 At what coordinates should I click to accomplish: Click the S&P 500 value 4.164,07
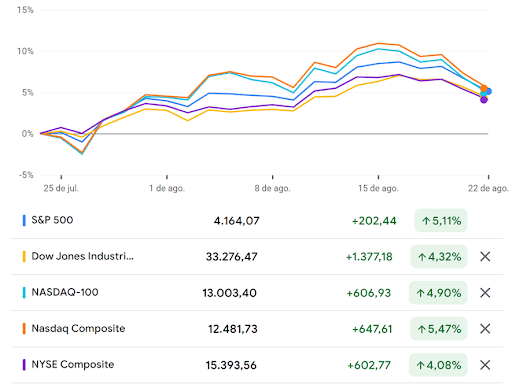coord(237,221)
